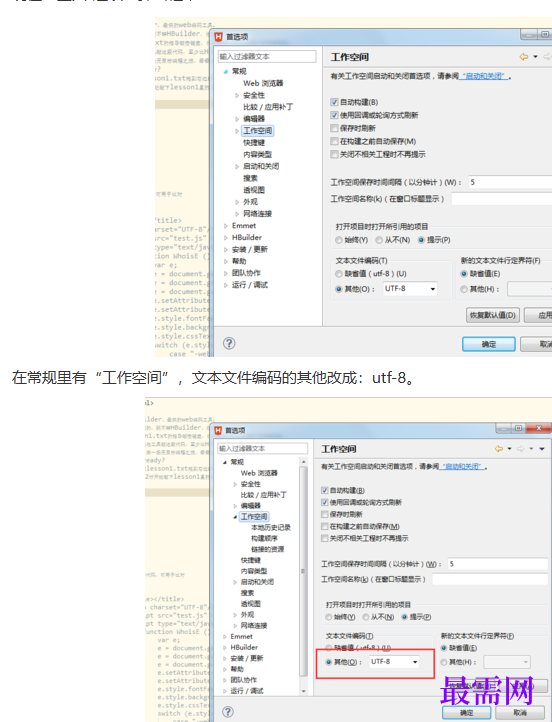The image size is (552, 722).
Task: Click 工作空间名称 field in lower dialog
Action: point(490,579)
